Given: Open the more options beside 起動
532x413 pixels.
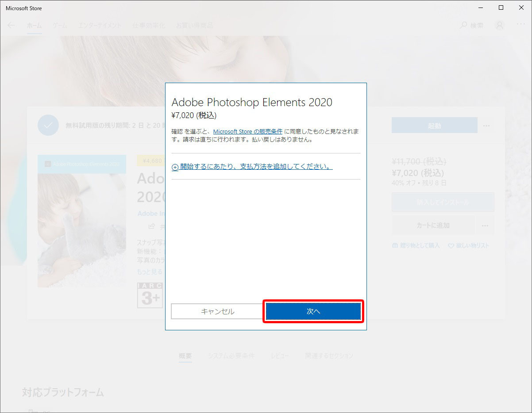Looking at the screenshot, I should click(486, 126).
